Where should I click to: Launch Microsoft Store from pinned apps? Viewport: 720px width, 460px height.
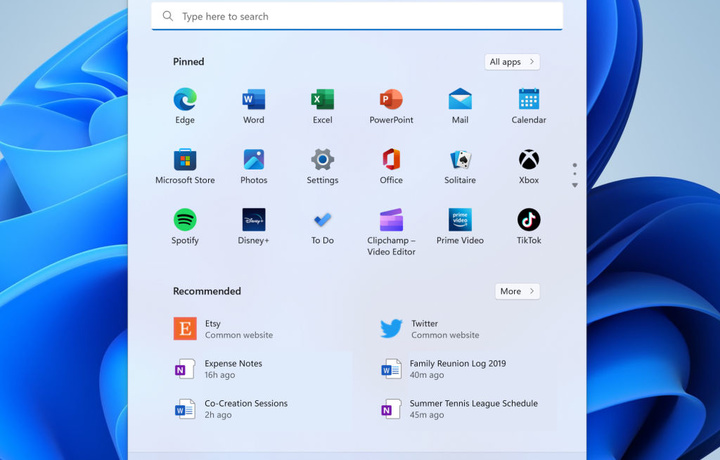[185, 166]
